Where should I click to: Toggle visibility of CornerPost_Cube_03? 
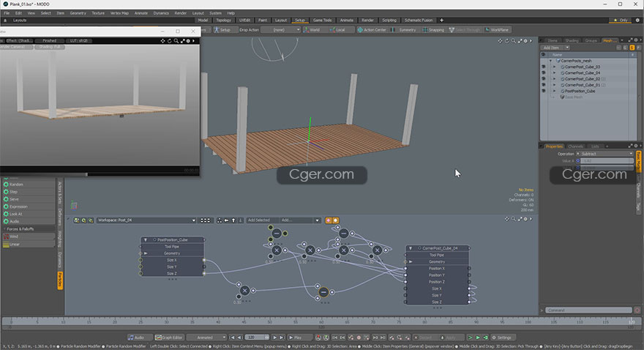pyautogui.click(x=543, y=67)
